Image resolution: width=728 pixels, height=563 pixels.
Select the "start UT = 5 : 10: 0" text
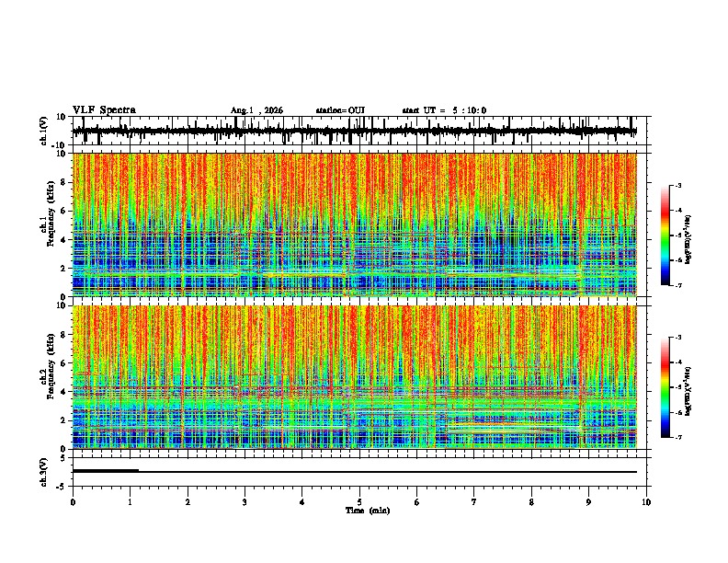click(x=444, y=110)
